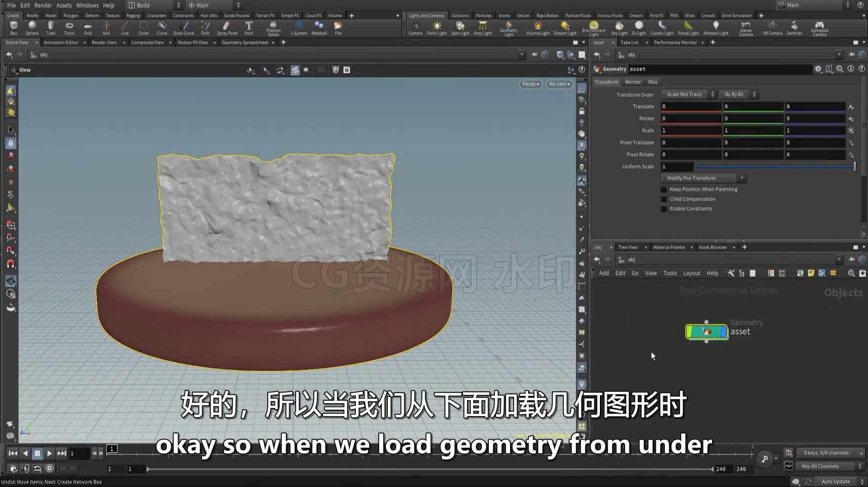Select the Draw Curve shelf tool
The image size is (868, 487).
click(x=184, y=28)
